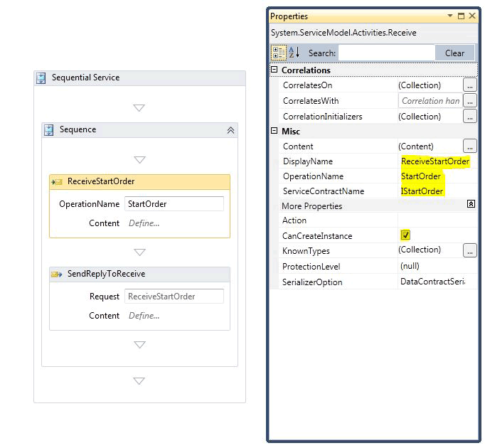Click Clear button in Properties search

tap(454, 53)
